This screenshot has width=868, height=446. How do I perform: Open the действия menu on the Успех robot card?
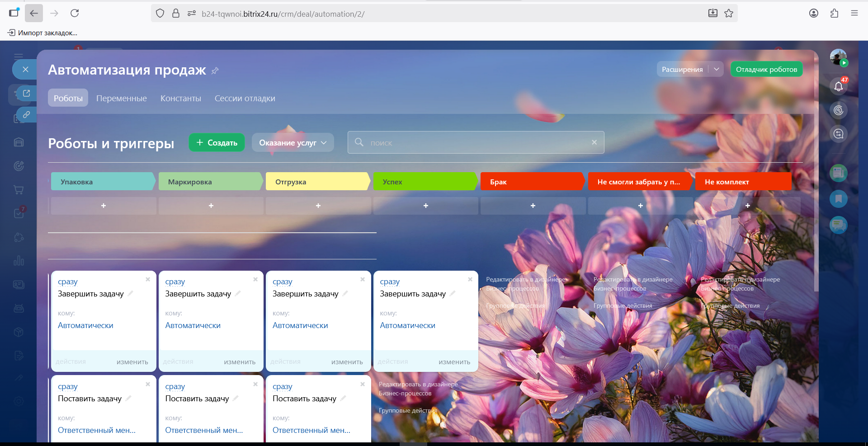point(393,361)
